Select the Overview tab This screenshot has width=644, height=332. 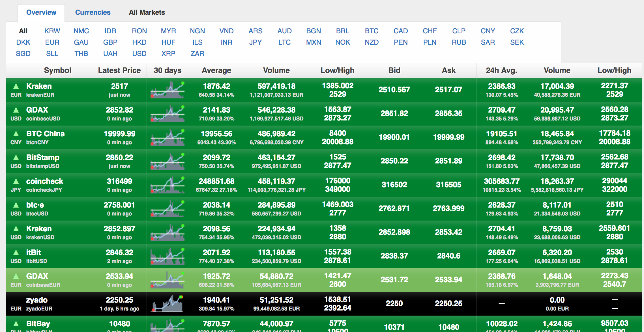(x=41, y=12)
